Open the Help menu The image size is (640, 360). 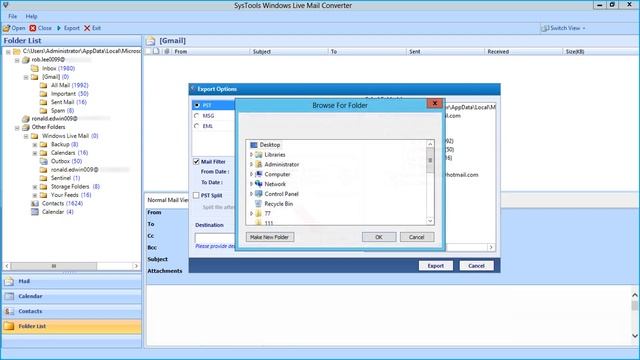pyautogui.click(x=31, y=16)
